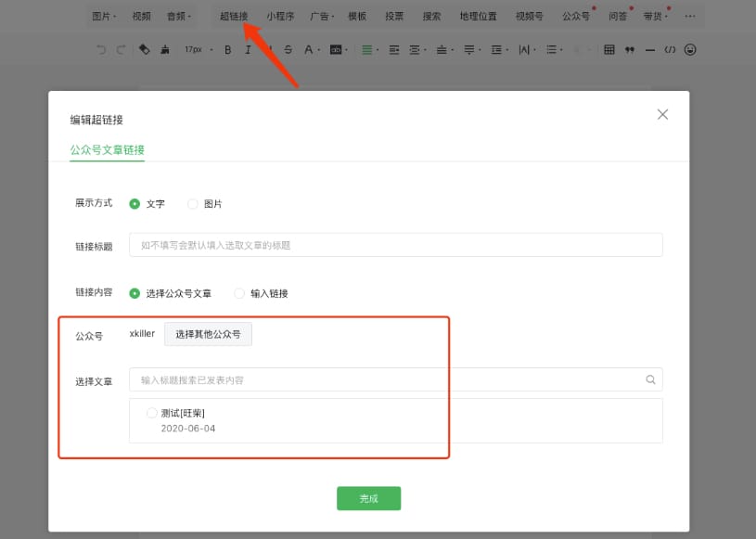The image size is (756, 539).
Task: Click the 选择文章 search input field
Action: point(396,379)
